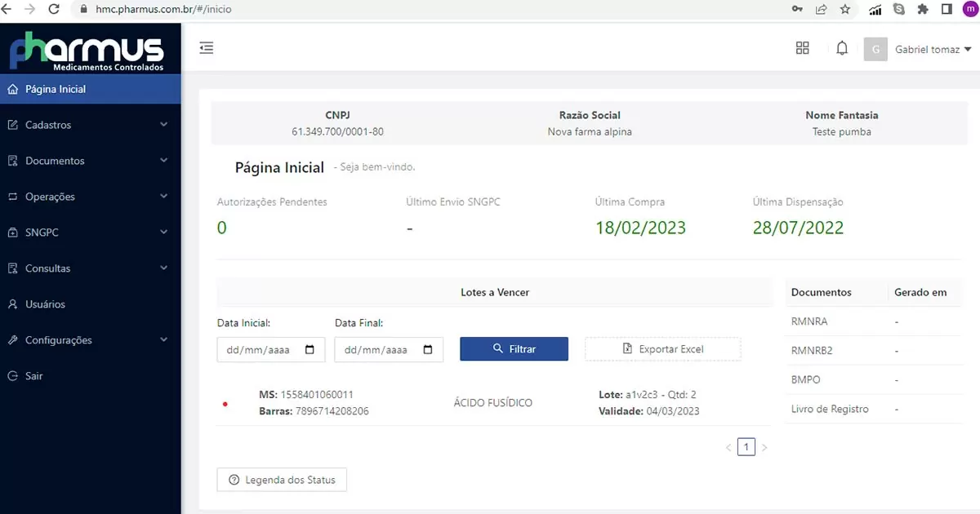Go to Usuários in the sidebar
The height and width of the screenshot is (514, 980).
click(x=45, y=304)
